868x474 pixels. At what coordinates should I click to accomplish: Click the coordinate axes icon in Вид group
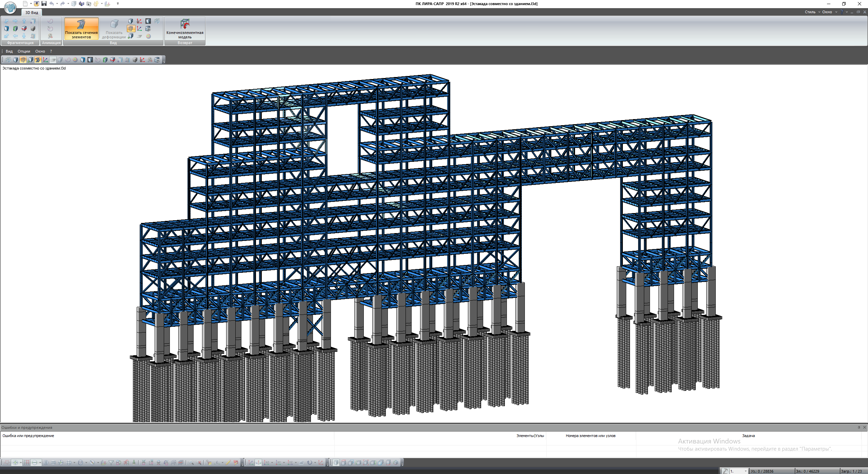pos(139,29)
